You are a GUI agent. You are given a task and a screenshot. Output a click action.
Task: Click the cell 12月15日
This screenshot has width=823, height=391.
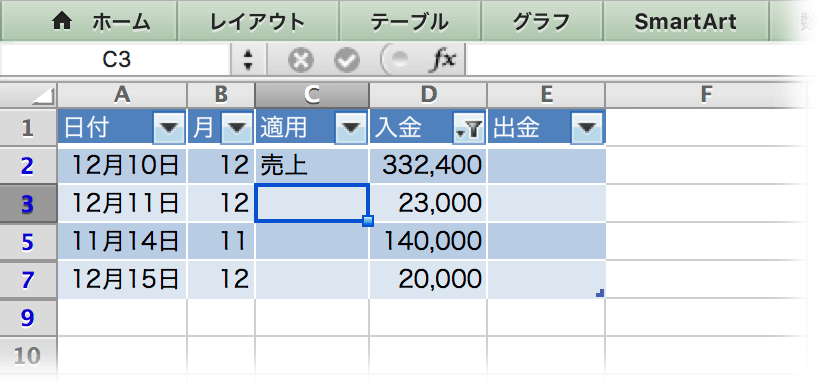coord(122,279)
